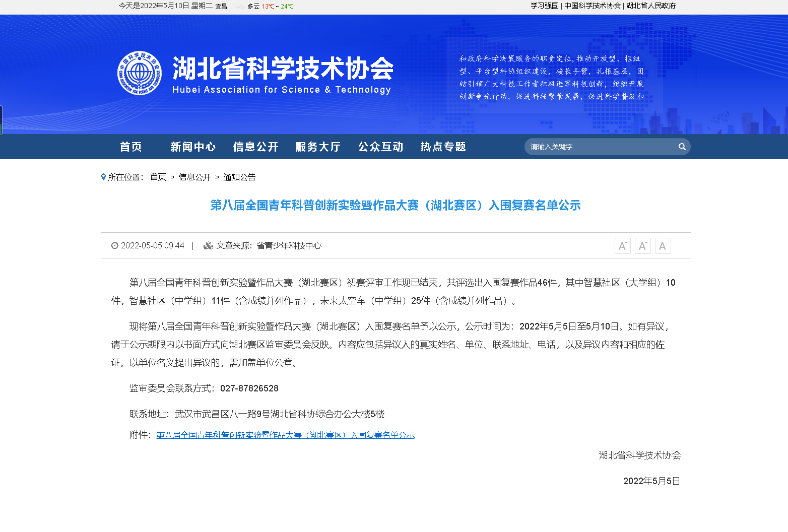Visit the 湖北省人民政府 link
This screenshot has height=532, width=788.
point(651,6)
